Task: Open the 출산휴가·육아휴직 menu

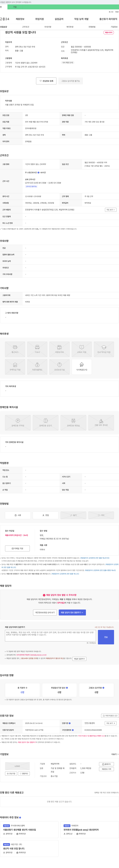Action: pyautogui.click(x=108, y=19)
